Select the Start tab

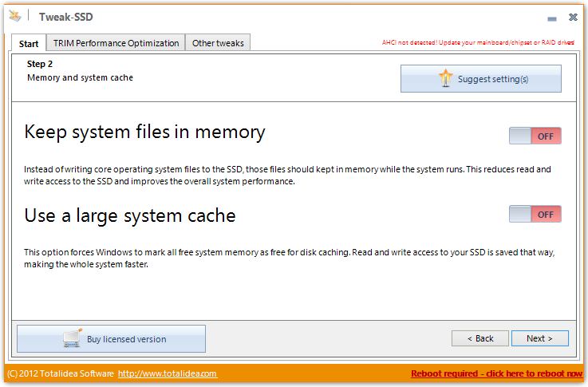point(29,44)
